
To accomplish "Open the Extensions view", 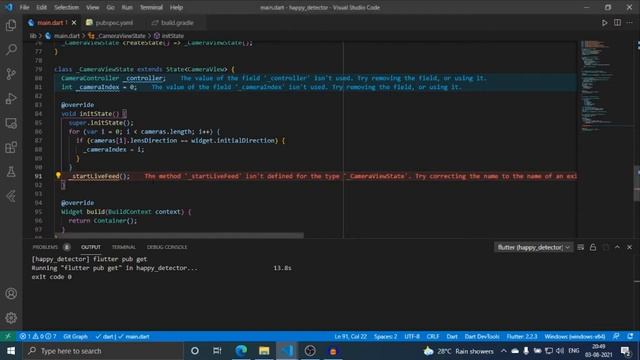I will (11, 147).
